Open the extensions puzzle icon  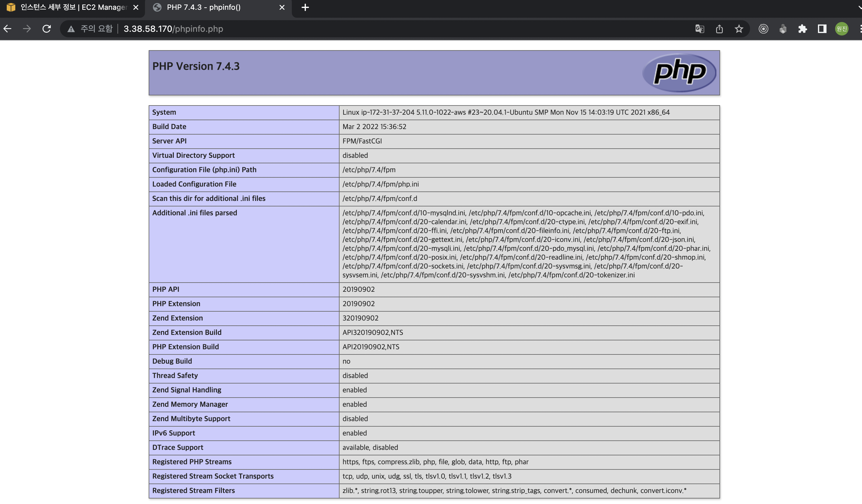pyautogui.click(x=802, y=29)
